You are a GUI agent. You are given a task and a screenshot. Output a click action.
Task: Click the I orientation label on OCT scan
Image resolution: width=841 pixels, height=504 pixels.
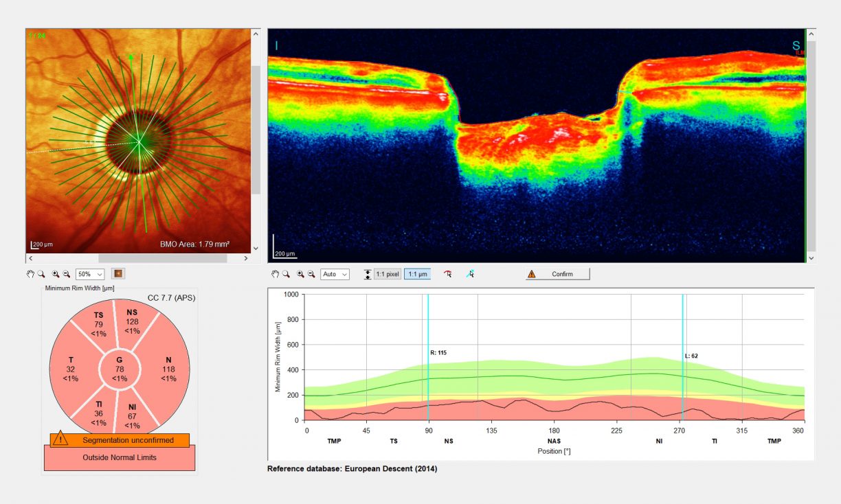276,46
